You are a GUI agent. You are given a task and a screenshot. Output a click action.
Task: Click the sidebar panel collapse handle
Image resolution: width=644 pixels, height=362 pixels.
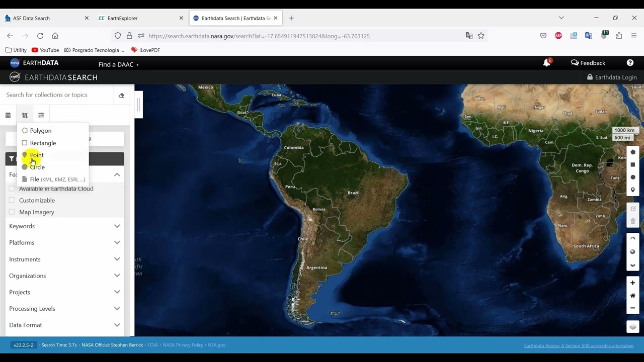point(138,105)
